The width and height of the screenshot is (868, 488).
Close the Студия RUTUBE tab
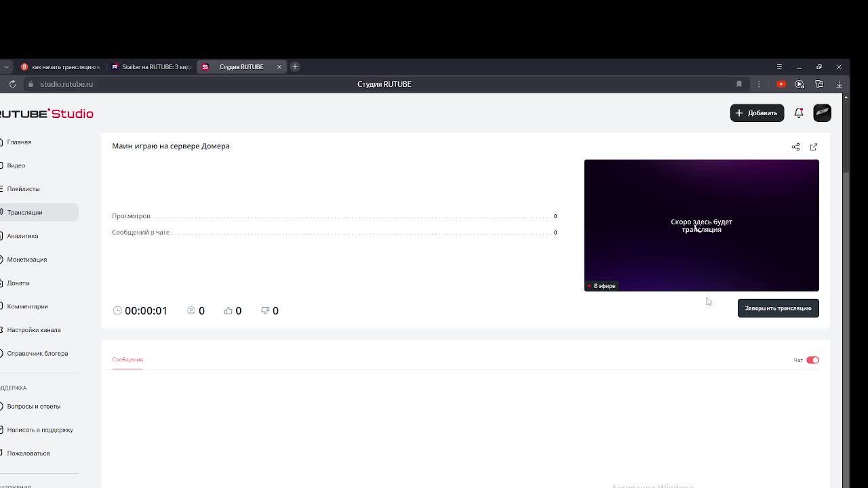[x=279, y=66]
